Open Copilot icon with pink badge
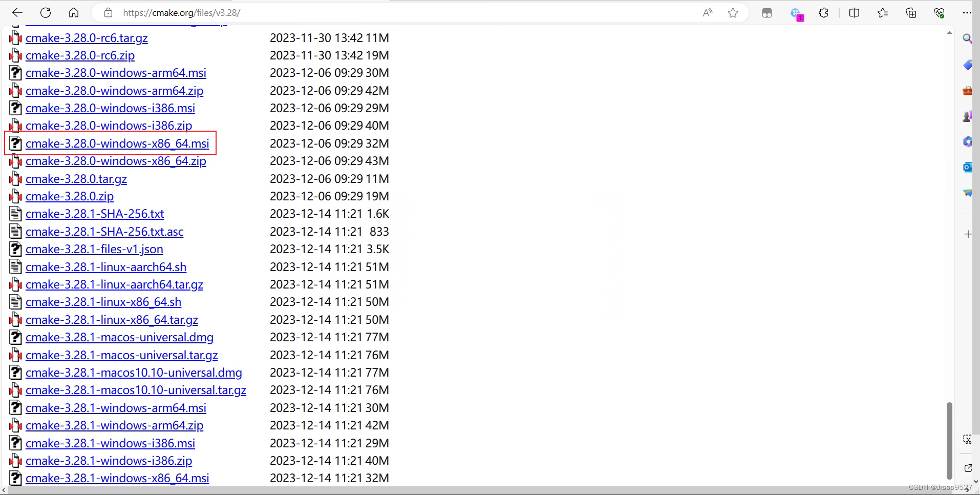The width and height of the screenshot is (980, 495). pyautogui.click(x=796, y=14)
